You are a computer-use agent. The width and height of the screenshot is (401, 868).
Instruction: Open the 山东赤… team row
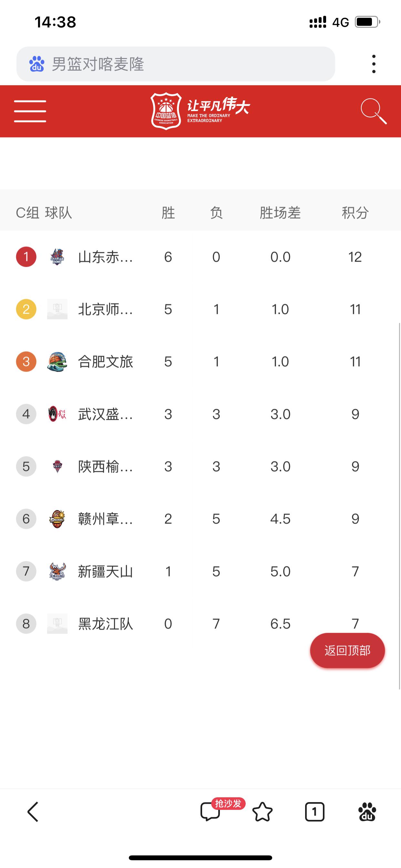pyautogui.click(x=200, y=257)
